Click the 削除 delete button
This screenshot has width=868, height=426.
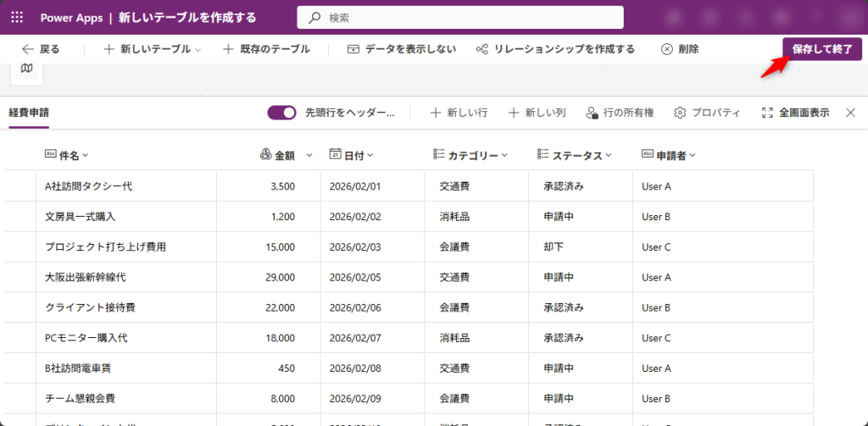click(x=680, y=49)
